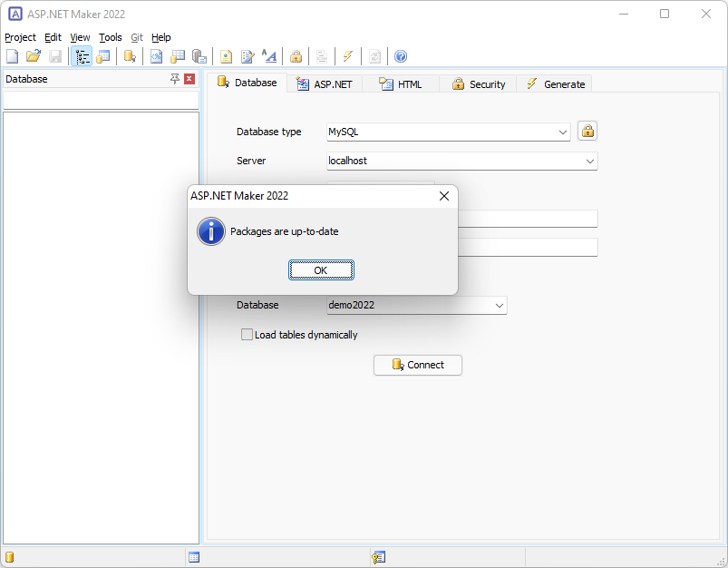Click the Connect button
The width and height of the screenshot is (728, 568).
[x=417, y=365]
